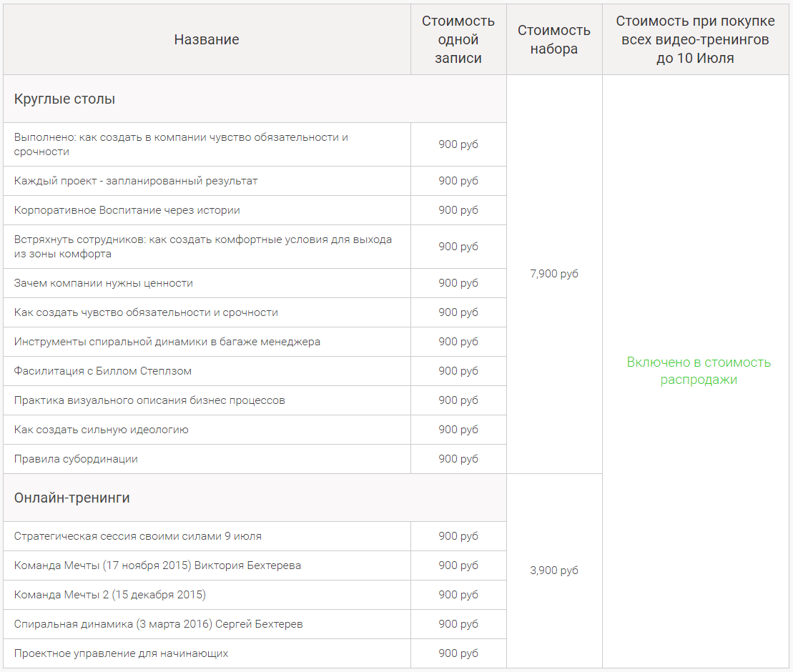
Task: Click the 7,900 руб set price
Action: tap(554, 274)
